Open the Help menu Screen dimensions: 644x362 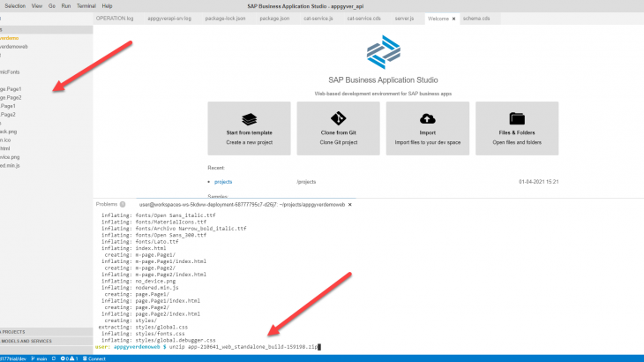pos(107,6)
